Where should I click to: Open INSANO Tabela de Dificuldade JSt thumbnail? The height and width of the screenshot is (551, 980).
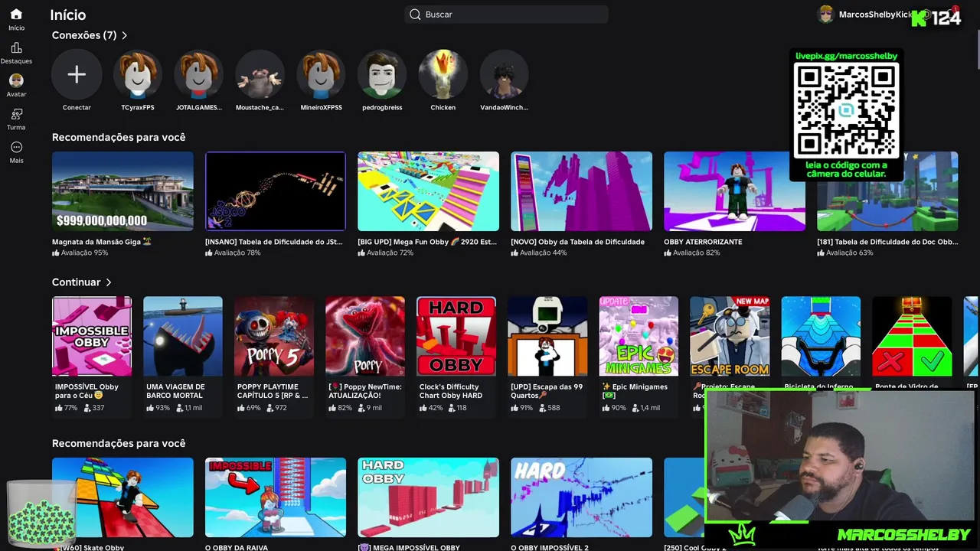276,191
